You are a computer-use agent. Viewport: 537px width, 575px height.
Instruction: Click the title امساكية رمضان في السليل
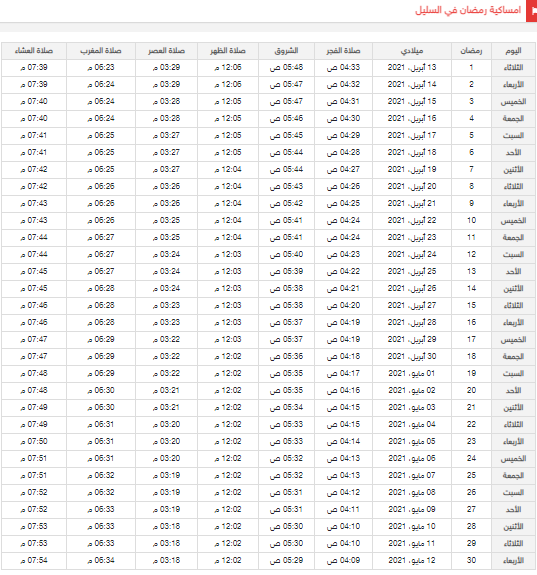click(468, 10)
